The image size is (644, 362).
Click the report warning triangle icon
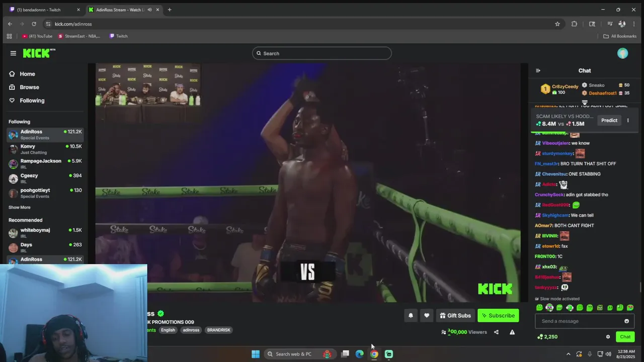512,332
